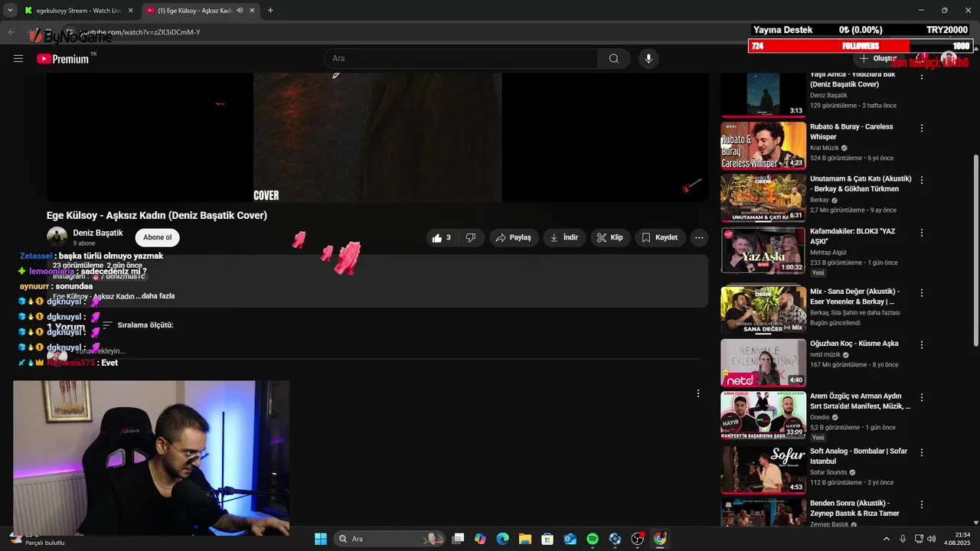Open Rubato & Buray Careless Whisper thumbnail
The height and width of the screenshot is (551, 980).
tap(763, 145)
